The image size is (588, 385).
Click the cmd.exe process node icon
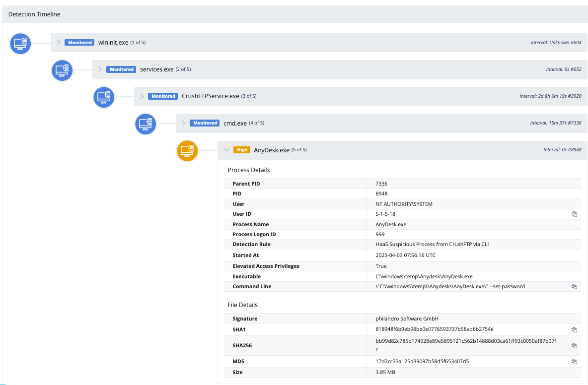point(145,124)
